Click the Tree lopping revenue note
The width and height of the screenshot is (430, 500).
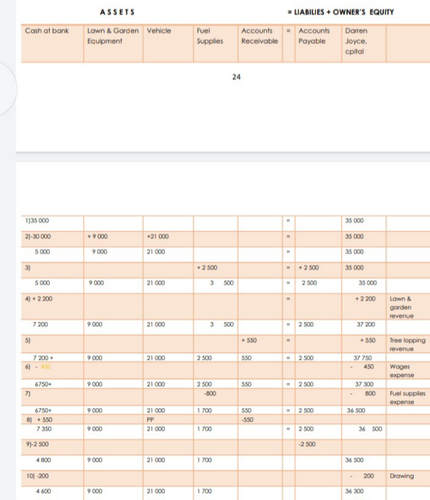click(408, 344)
